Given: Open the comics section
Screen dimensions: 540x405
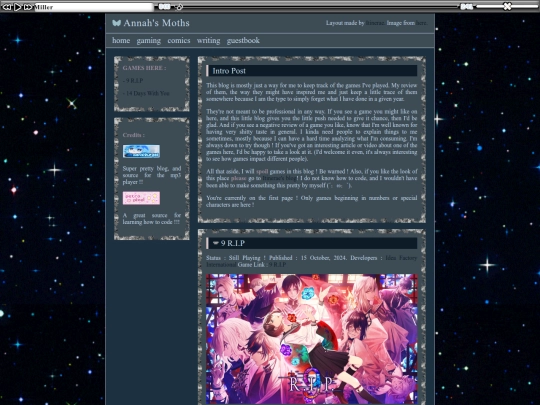Looking at the screenshot, I should tap(179, 40).
